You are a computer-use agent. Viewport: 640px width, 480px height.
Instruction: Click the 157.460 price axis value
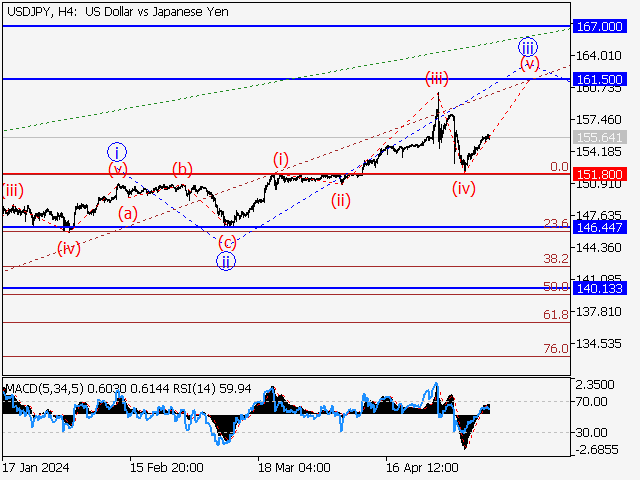point(598,120)
